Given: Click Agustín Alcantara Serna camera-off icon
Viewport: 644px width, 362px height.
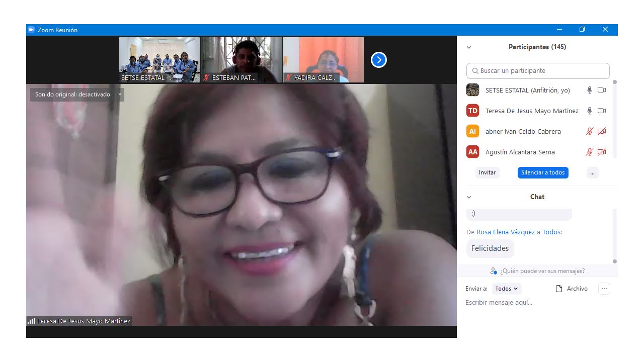Looking at the screenshot, I should 602,152.
